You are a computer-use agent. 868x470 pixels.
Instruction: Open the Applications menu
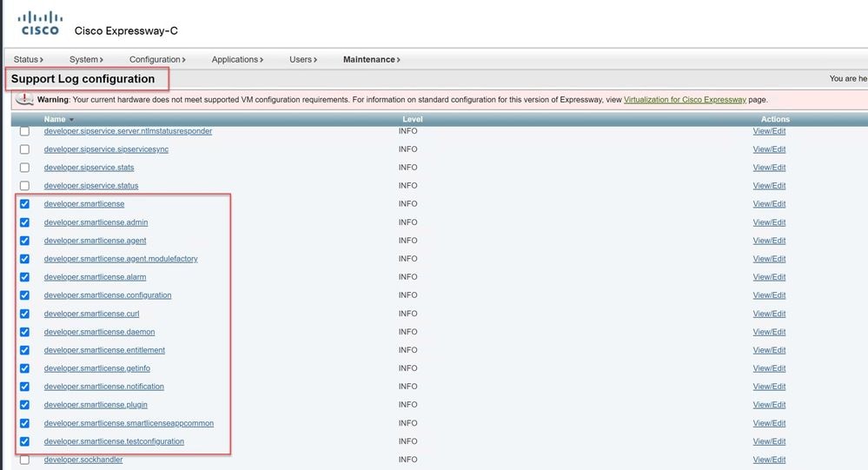click(x=237, y=59)
